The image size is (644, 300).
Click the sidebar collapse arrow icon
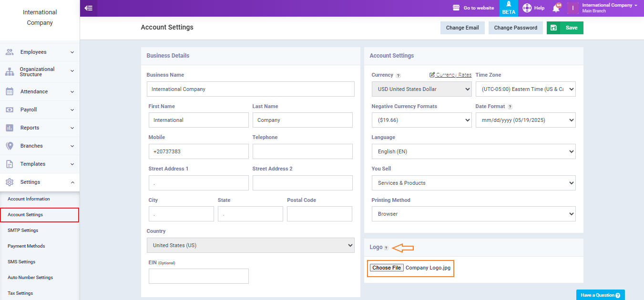88,8
